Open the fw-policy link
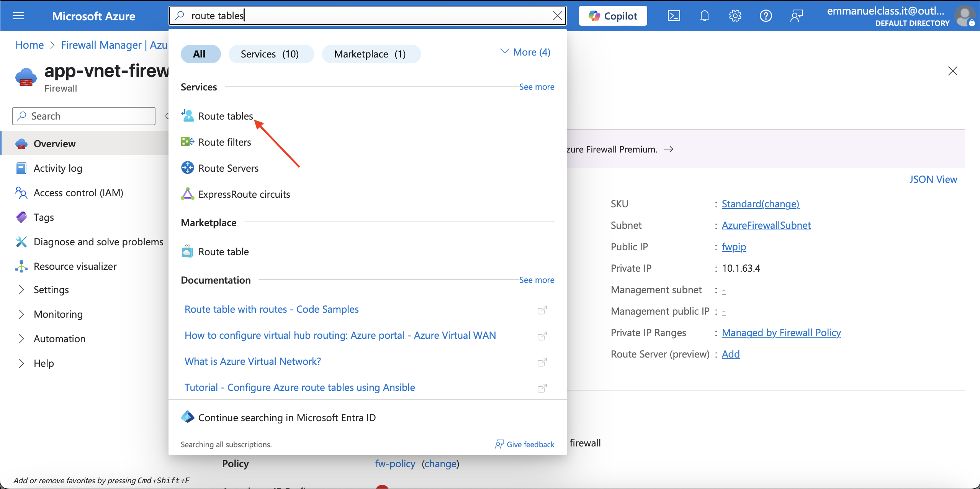980x489 pixels. tap(395, 464)
